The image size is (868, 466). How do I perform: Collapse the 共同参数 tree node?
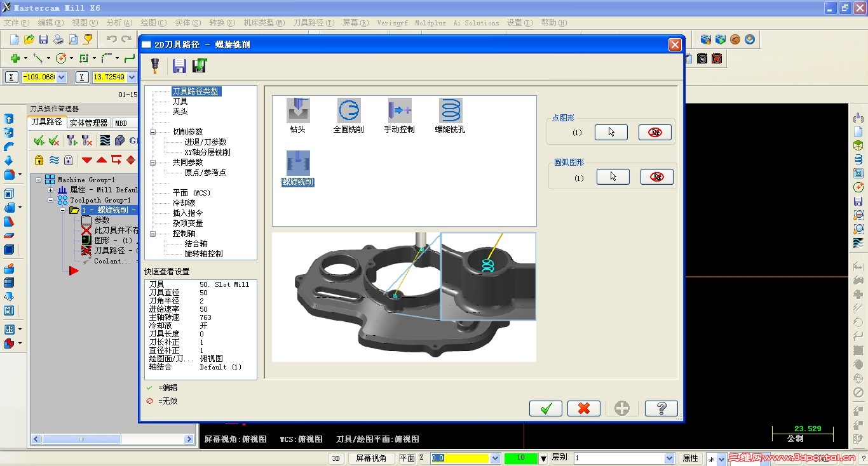click(x=153, y=163)
